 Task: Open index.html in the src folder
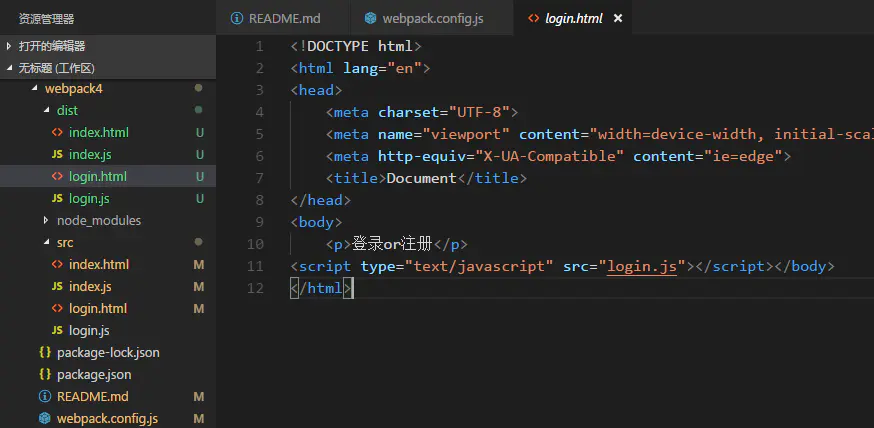click(108, 264)
